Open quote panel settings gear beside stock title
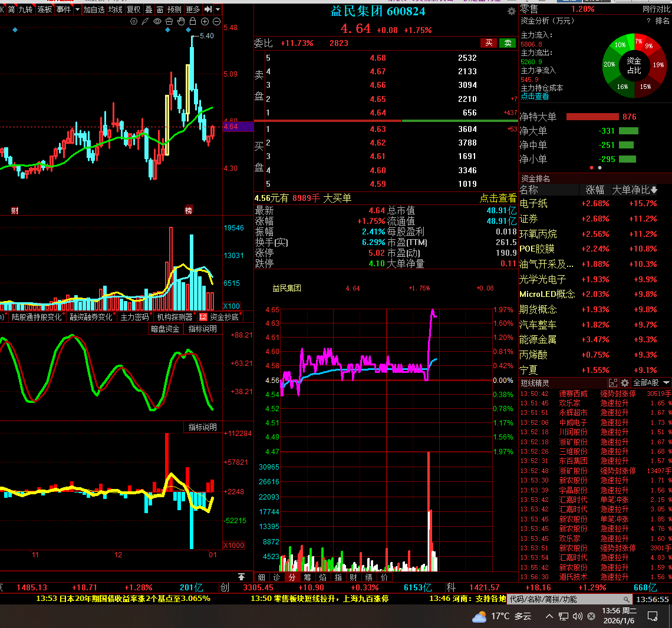This screenshot has width=672, height=628. pos(511,12)
